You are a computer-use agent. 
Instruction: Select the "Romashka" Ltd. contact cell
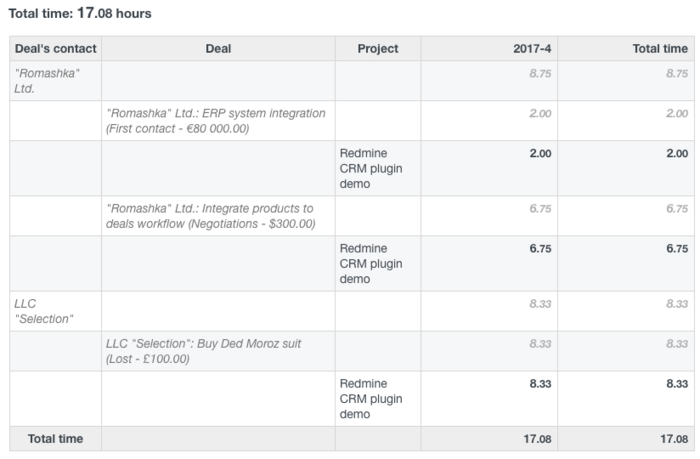coord(47,80)
